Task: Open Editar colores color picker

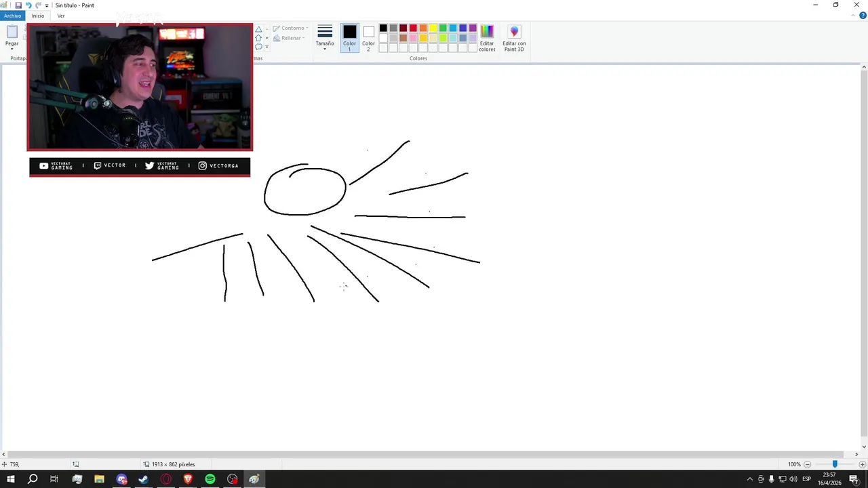Action: coord(487,38)
